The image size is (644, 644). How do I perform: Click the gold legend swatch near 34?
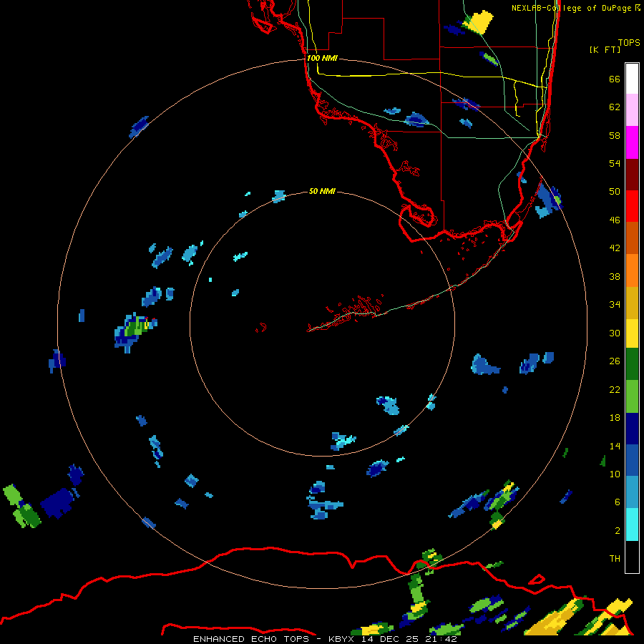pos(632,303)
